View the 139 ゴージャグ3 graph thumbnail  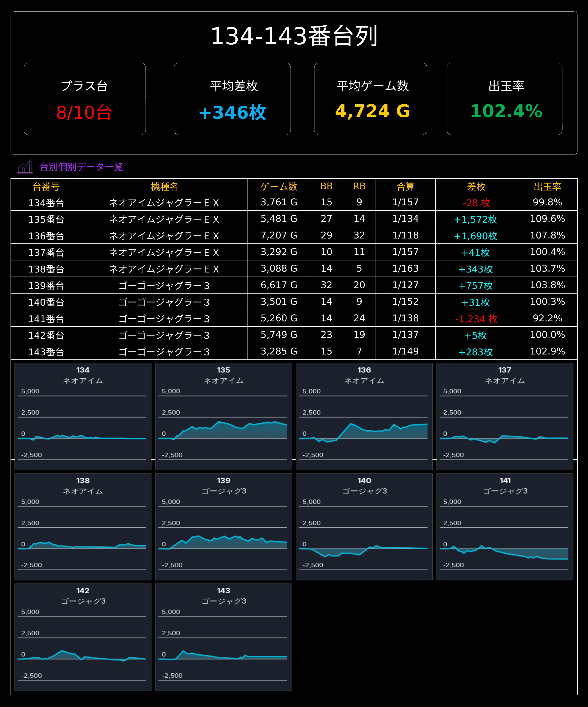coord(223,527)
